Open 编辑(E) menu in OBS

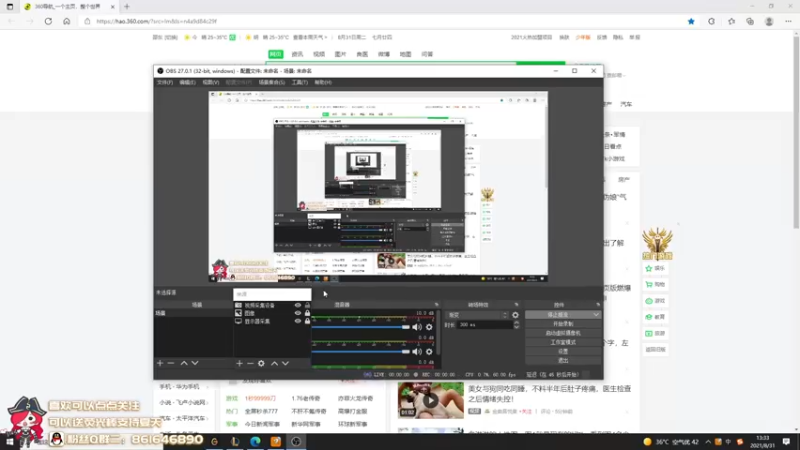tap(187, 82)
